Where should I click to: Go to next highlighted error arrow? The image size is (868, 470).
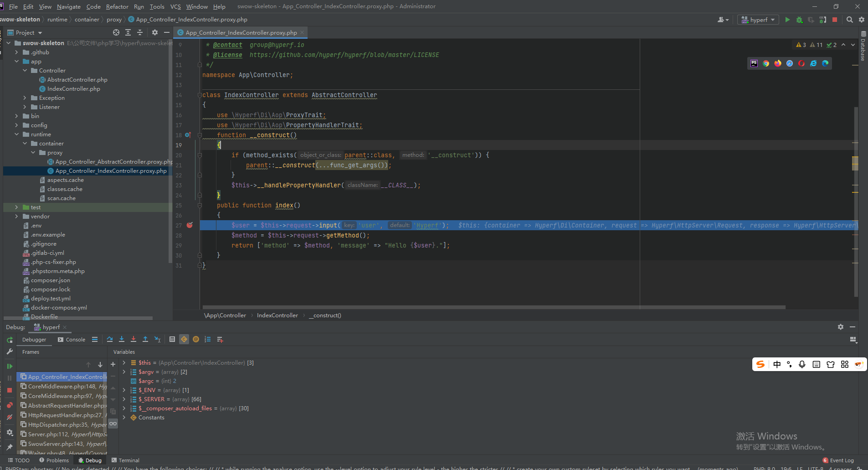[x=853, y=45]
